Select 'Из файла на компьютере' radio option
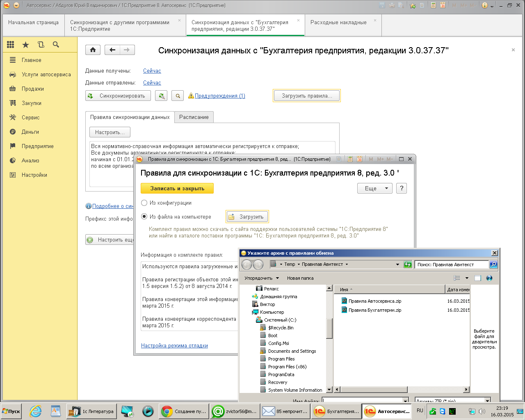 pos(144,217)
